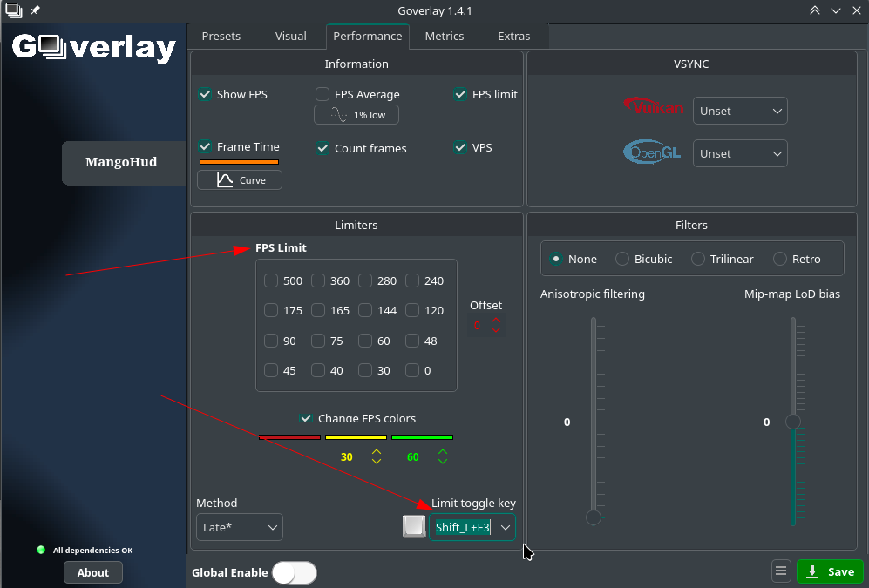Toggle the pin window icon

[x=35, y=10]
